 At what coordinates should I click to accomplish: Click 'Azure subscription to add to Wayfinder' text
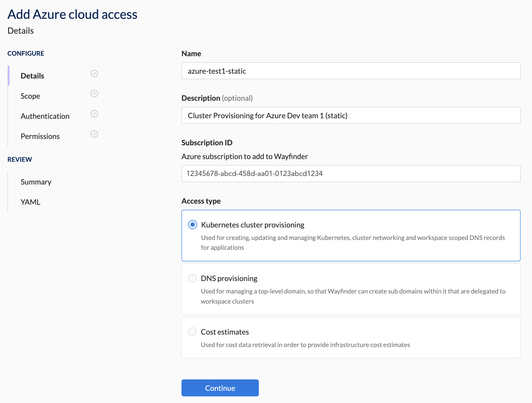click(x=245, y=156)
